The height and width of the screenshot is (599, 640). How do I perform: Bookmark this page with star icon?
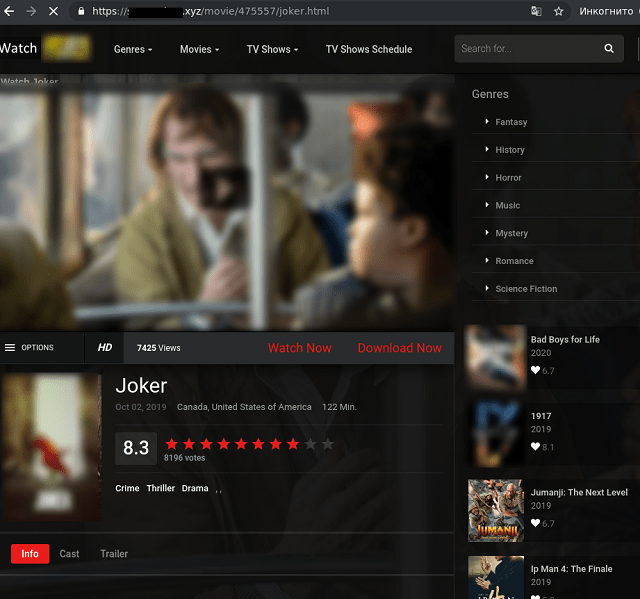pyautogui.click(x=558, y=11)
